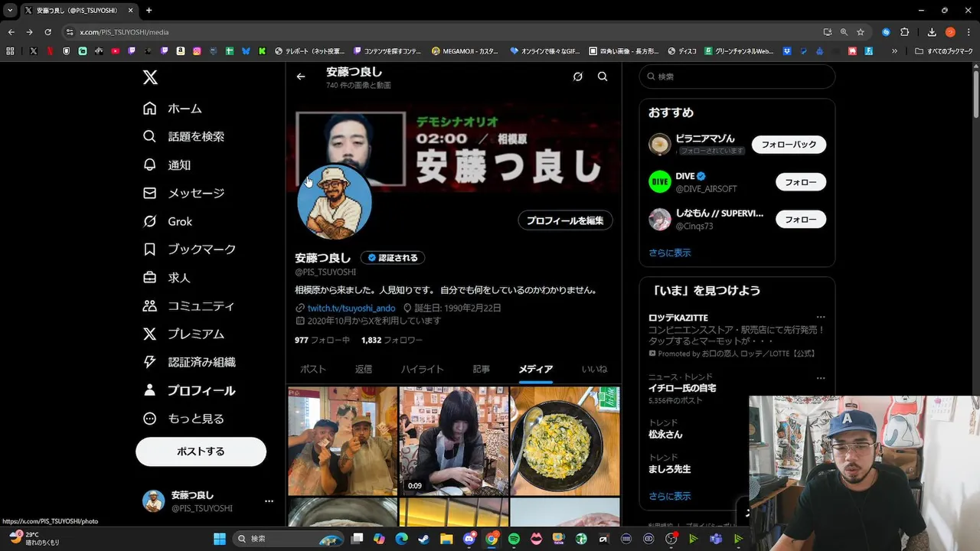
Task: Click the Chrome back arrow
Action: [x=11, y=32]
